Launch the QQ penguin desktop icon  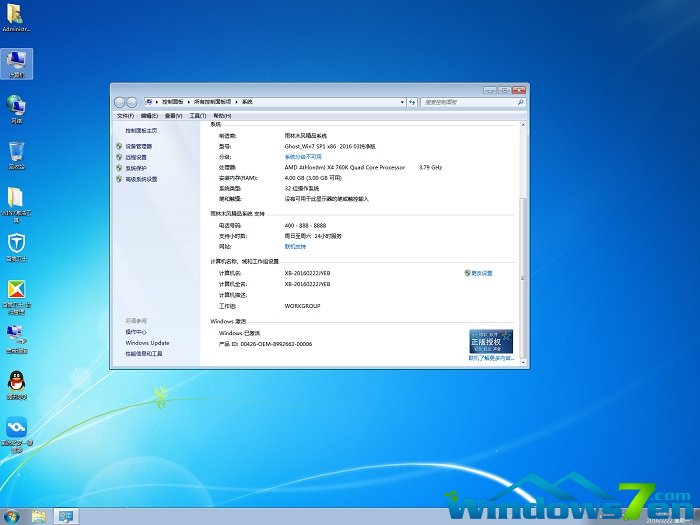[17, 382]
